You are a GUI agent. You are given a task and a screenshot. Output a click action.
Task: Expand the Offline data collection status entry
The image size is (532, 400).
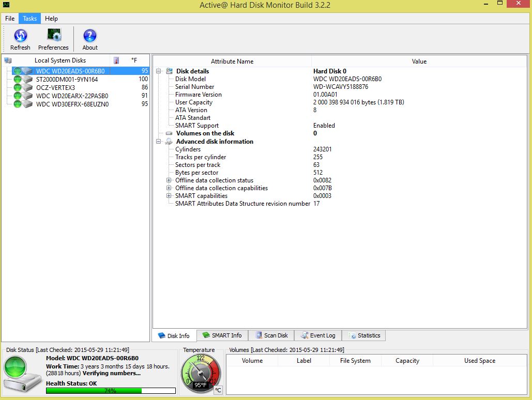click(170, 180)
